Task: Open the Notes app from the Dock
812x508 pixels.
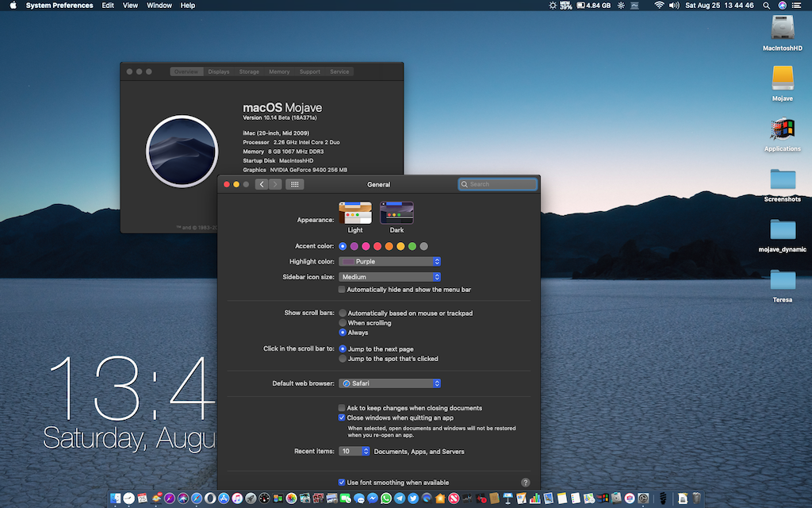Action: coord(562,498)
